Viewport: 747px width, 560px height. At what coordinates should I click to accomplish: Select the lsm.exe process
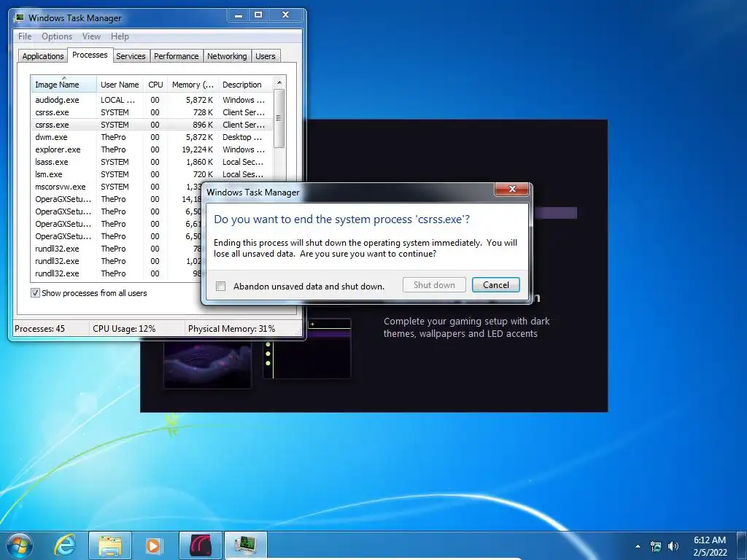(152, 174)
